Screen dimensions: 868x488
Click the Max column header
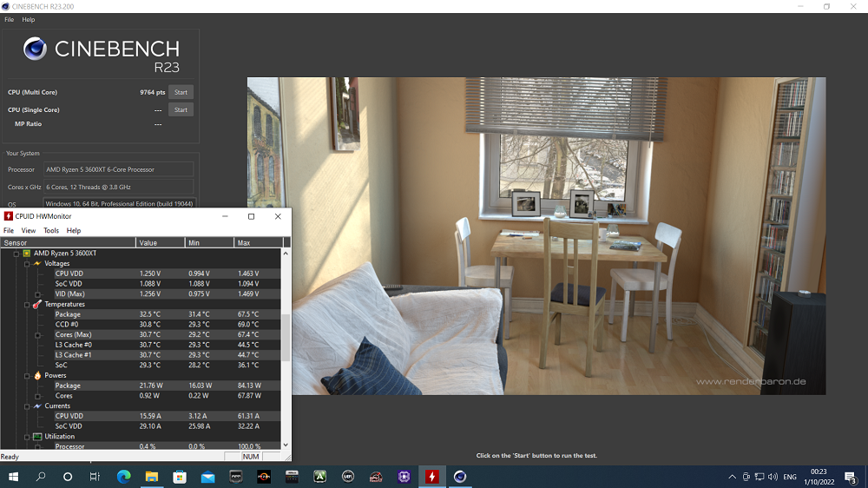pos(259,242)
